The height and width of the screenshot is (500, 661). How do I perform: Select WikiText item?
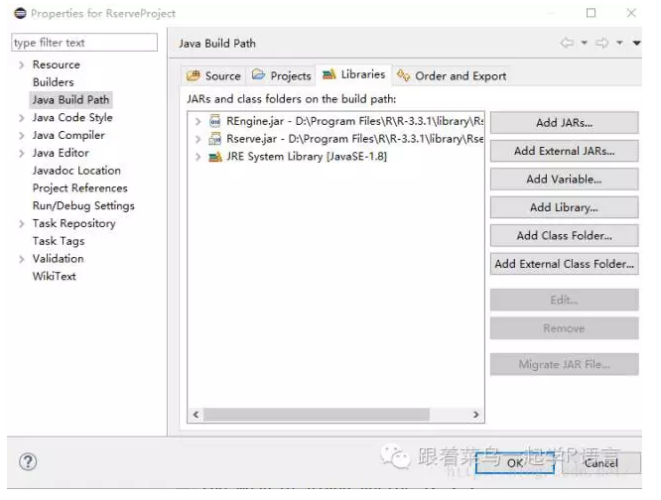coord(54,277)
